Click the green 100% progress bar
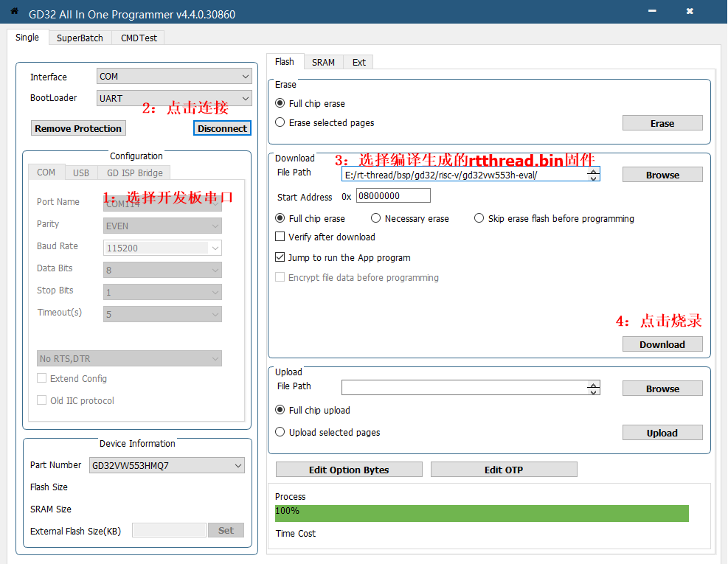 482,513
